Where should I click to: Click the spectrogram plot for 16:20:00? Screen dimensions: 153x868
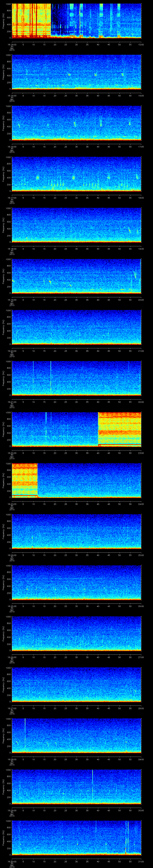76,327
